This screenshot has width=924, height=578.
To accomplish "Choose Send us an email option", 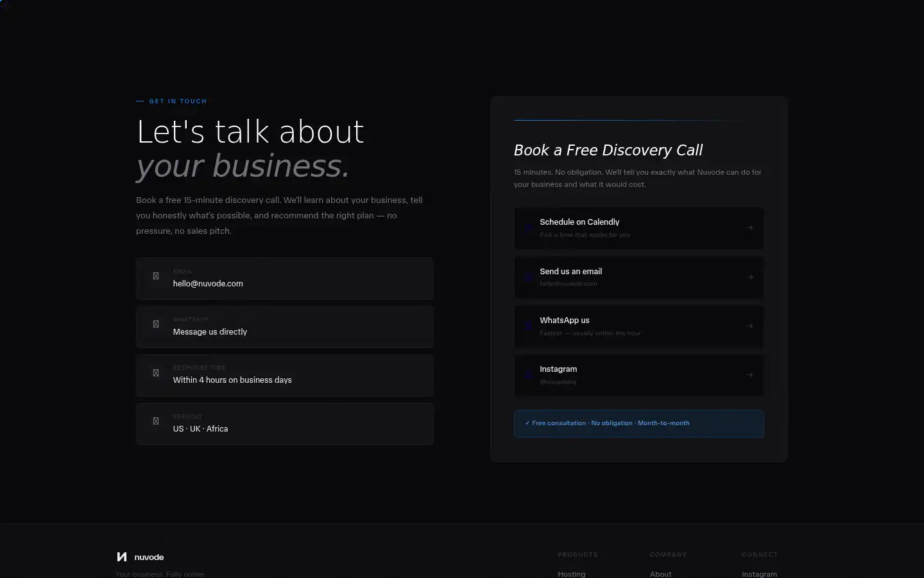I will 638,277.
